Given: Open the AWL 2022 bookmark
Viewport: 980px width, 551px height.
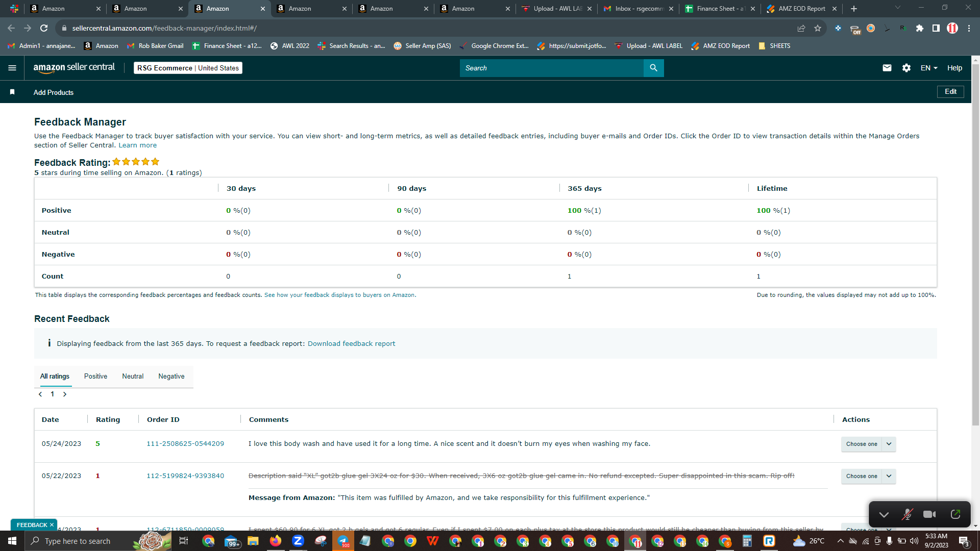Looking at the screenshot, I should (x=290, y=46).
